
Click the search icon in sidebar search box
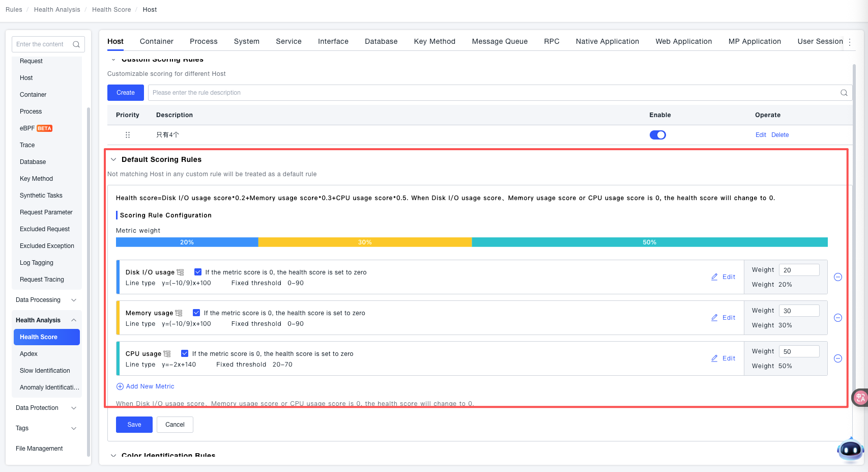click(x=76, y=44)
